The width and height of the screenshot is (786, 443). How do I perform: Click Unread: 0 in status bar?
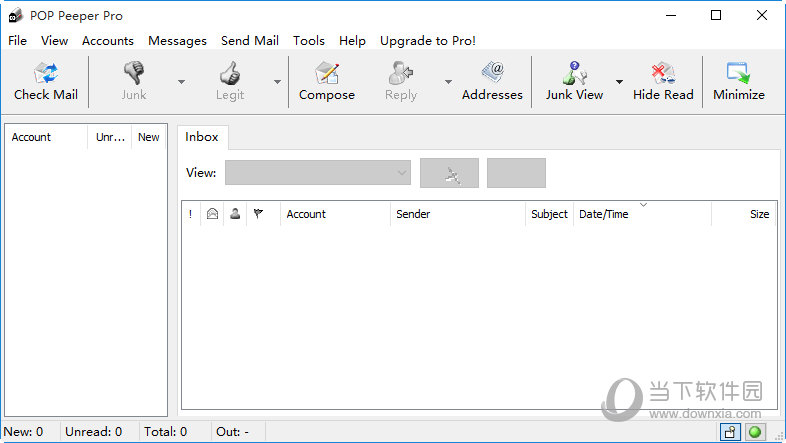[93, 431]
